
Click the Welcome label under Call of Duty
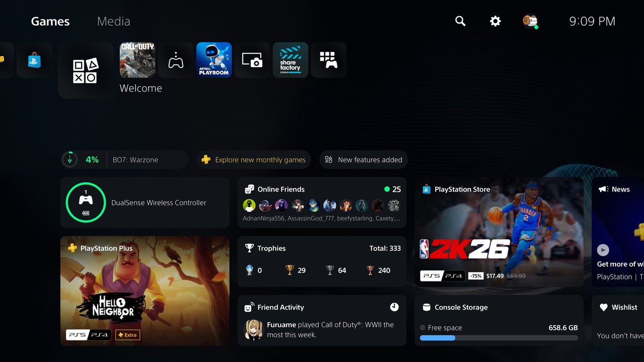point(141,88)
